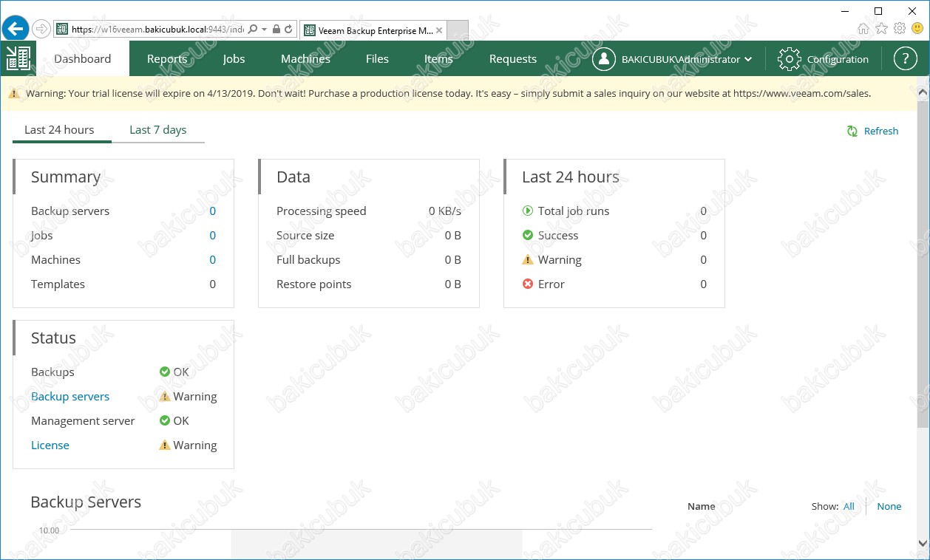Open a new blank browser tab
Viewport: 930px width, 560px height.
click(458, 30)
